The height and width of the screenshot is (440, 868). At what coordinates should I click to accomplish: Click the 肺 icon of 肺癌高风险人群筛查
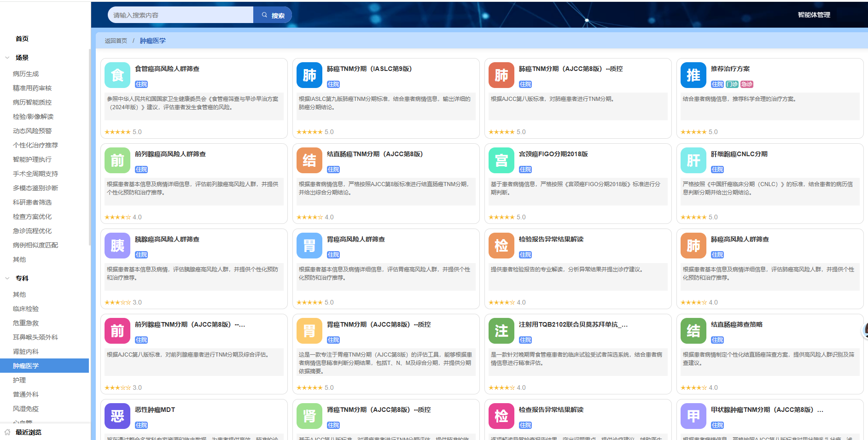point(693,246)
